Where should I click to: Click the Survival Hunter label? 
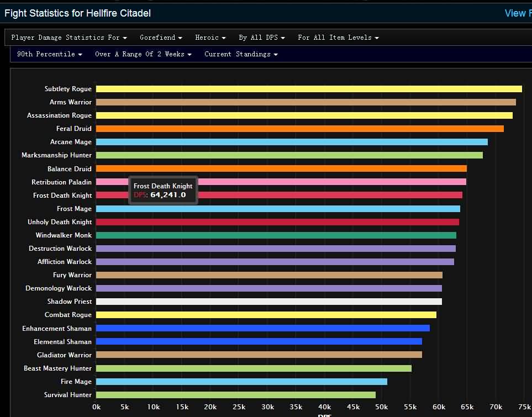coord(68,395)
